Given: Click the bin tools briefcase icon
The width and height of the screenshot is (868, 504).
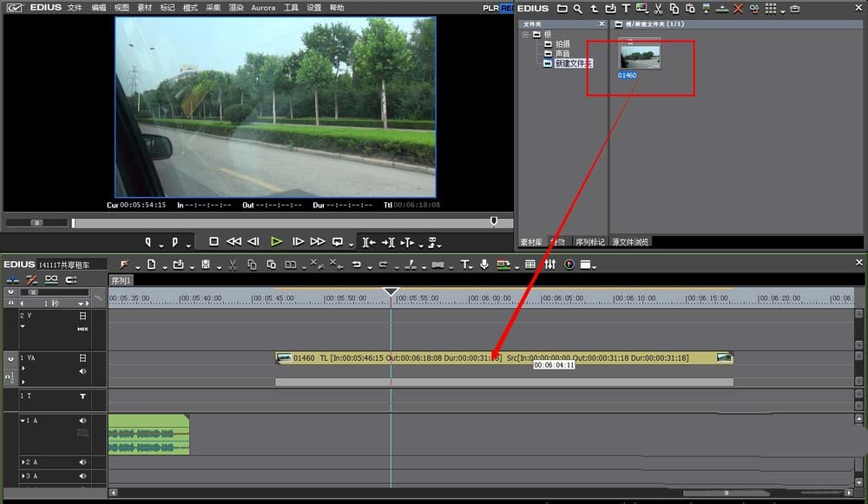Looking at the screenshot, I should [795, 9].
